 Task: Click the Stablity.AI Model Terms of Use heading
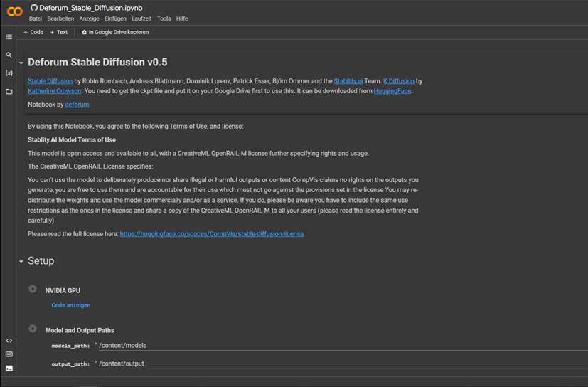(x=72, y=139)
